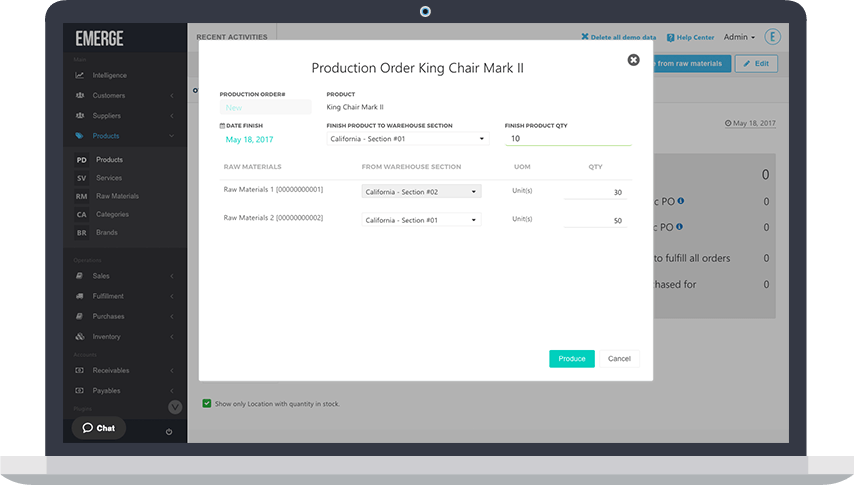Image resolution: width=854 pixels, height=485 pixels.
Task: Open the Recent Activities tab
Action: (x=231, y=37)
